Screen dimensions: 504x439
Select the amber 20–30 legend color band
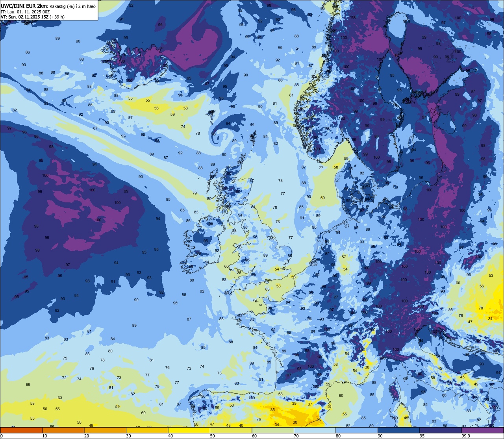(x=105, y=430)
